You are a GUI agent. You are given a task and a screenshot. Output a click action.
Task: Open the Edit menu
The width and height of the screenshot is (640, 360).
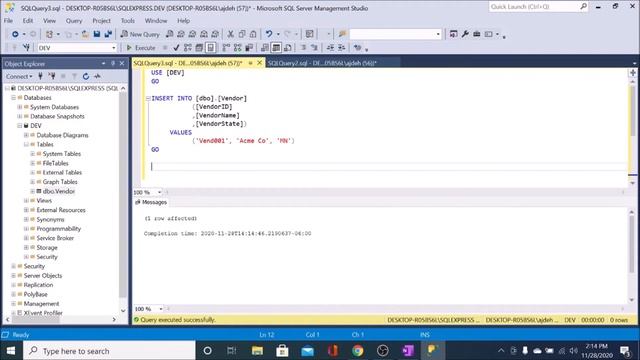[x=28, y=20]
